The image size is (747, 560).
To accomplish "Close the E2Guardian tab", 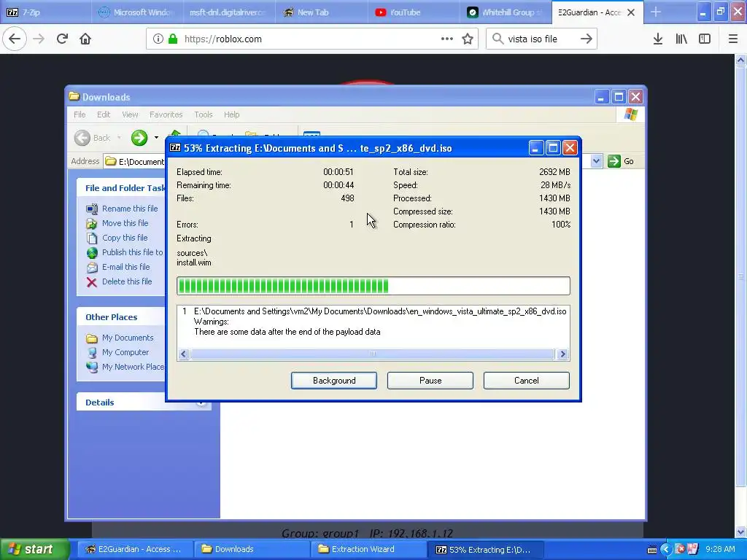I will coord(631,12).
